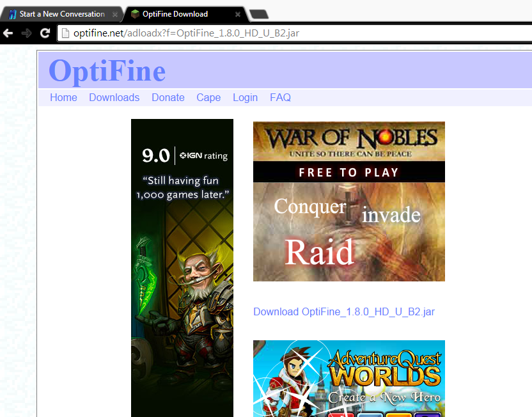Open the Home page link
532x417 pixels.
click(63, 97)
